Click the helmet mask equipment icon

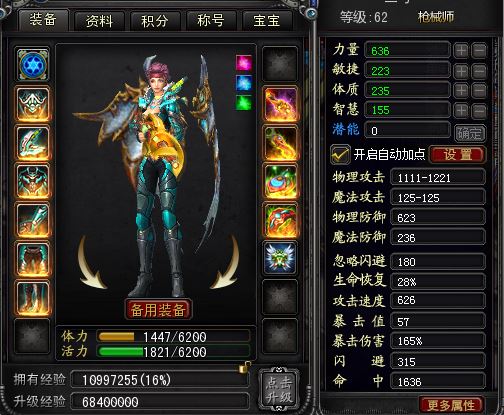[32, 104]
